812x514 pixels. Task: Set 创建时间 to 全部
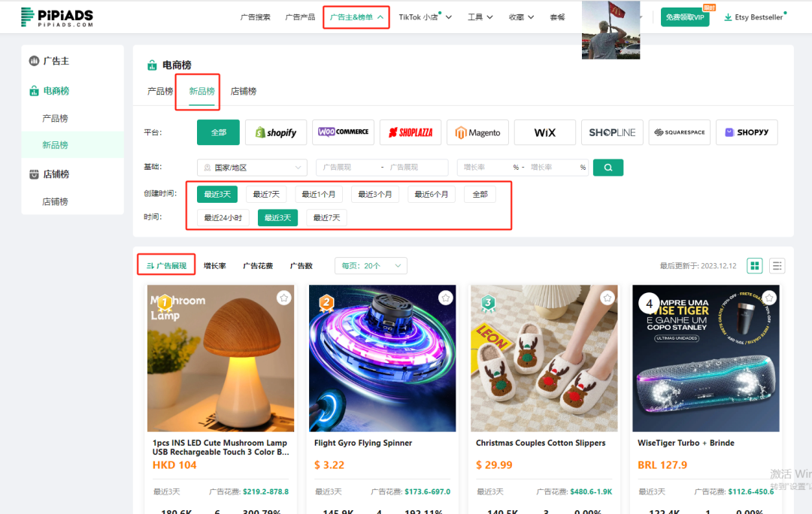tap(480, 194)
